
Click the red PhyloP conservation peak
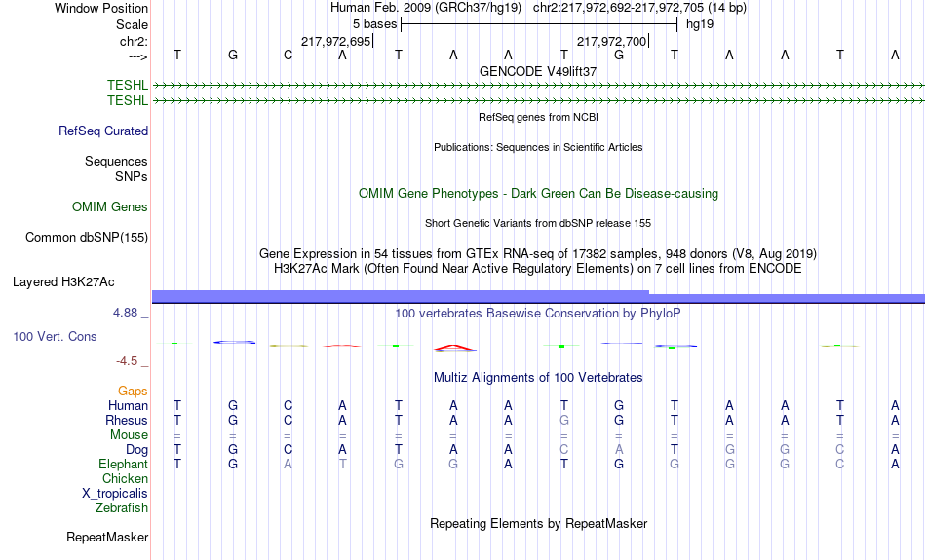click(x=453, y=348)
